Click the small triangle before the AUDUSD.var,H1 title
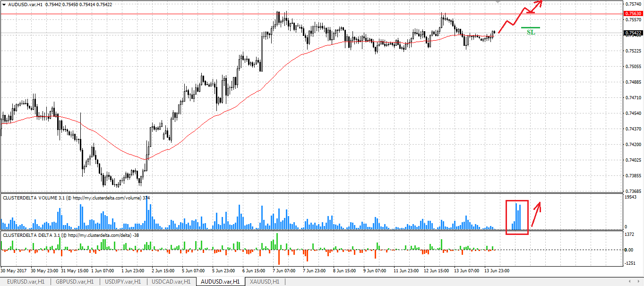Screen dimensions: 644x286 [5, 4]
